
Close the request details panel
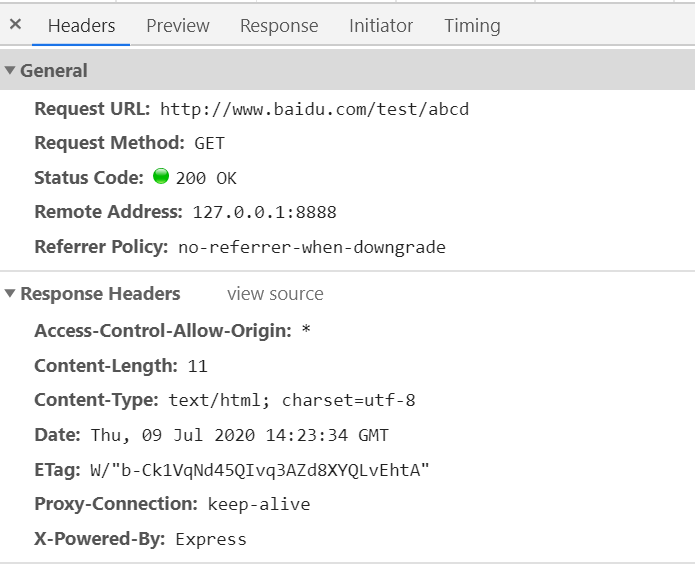(16, 25)
